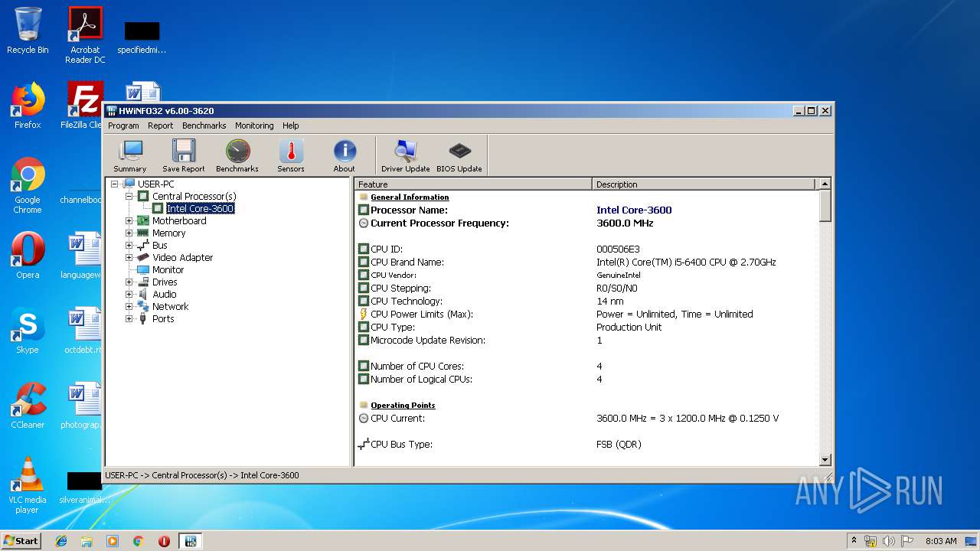980x551 pixels.
Task: Select Video Adapter in the tree
Action: point(182,257)
